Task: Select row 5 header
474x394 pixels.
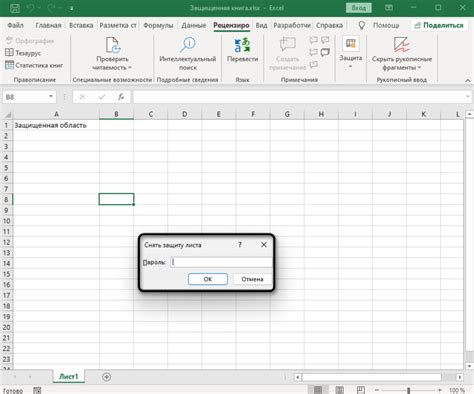Action: (x=6, y=167)
